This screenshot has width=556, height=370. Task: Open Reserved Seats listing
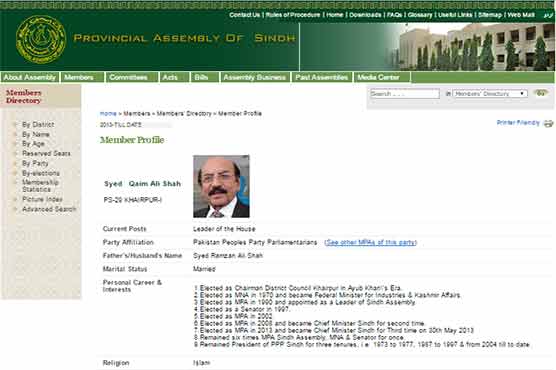[46, 154]
